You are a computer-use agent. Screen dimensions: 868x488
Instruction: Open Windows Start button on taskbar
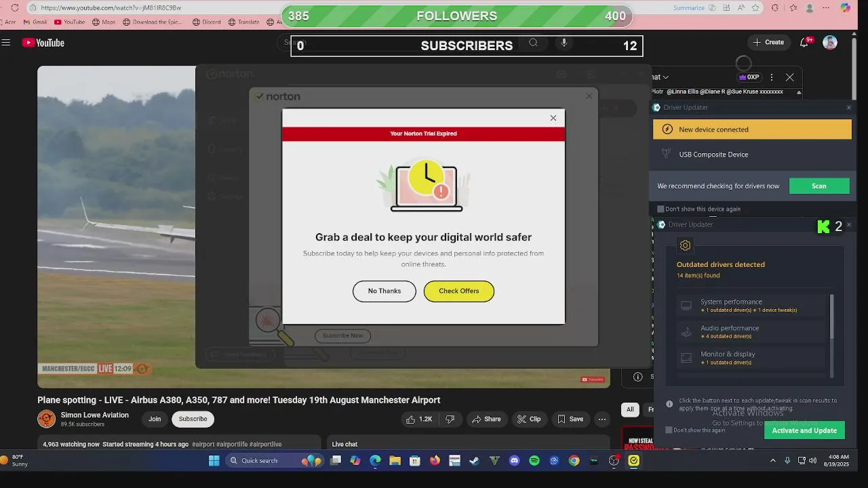214,461
